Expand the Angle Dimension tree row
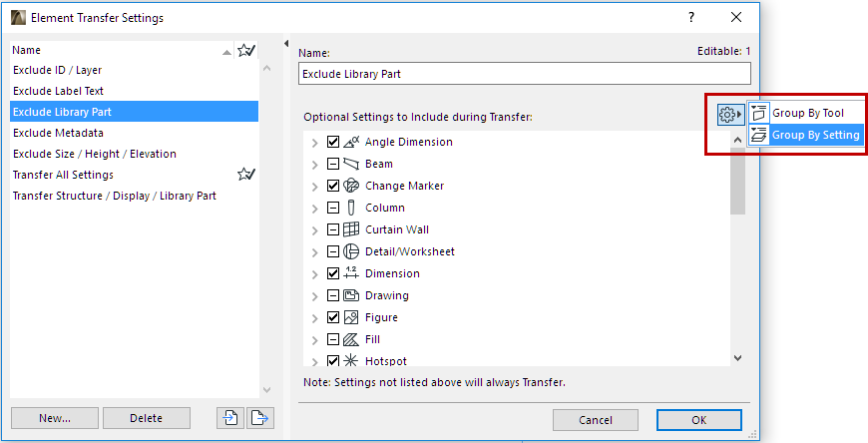 (314, 143)
